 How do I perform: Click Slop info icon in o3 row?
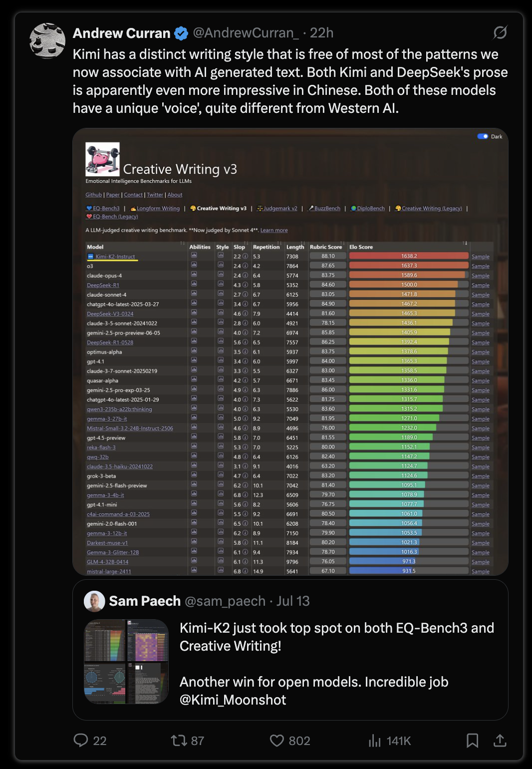(245, 266)
